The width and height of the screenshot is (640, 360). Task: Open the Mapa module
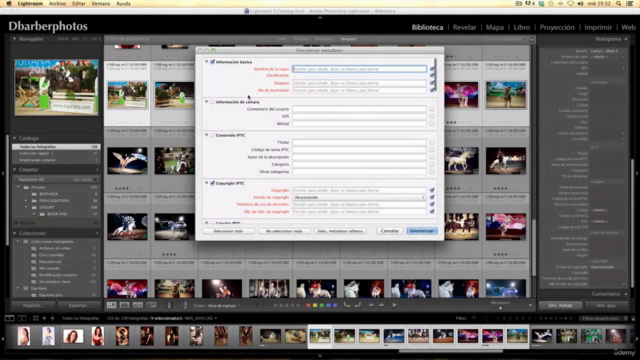coord(495,27)
